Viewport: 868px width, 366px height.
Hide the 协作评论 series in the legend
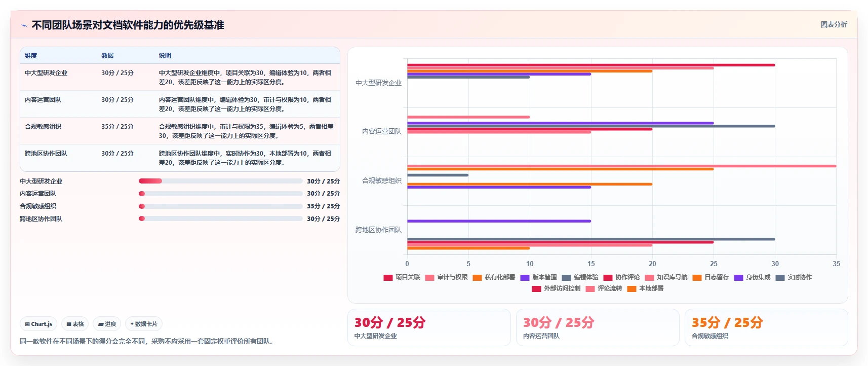[621, 277]
